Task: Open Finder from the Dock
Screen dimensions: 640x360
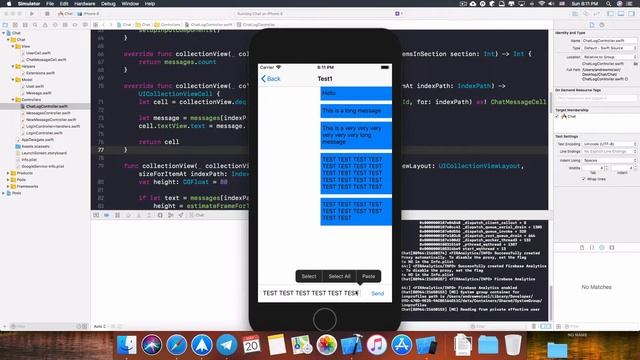Action: 127,345
